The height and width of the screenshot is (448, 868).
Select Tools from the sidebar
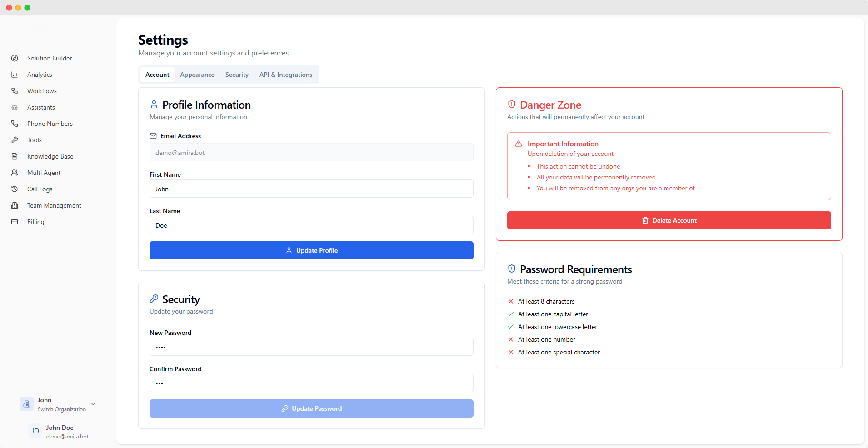coord(34,139)
